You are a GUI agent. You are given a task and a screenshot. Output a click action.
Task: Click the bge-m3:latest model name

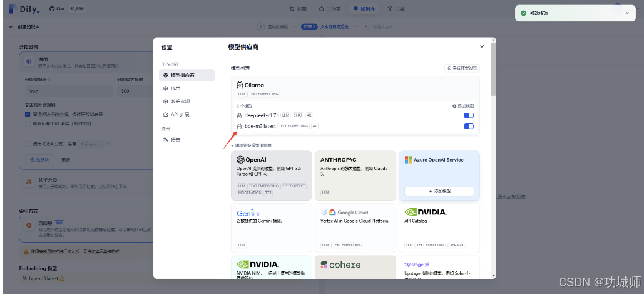point(260,126)
